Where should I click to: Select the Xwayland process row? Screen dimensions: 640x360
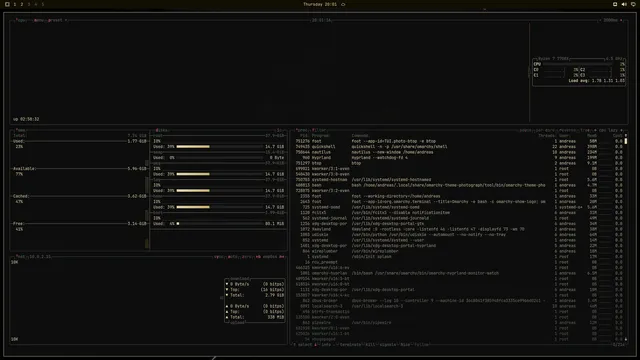click(459, 229)
